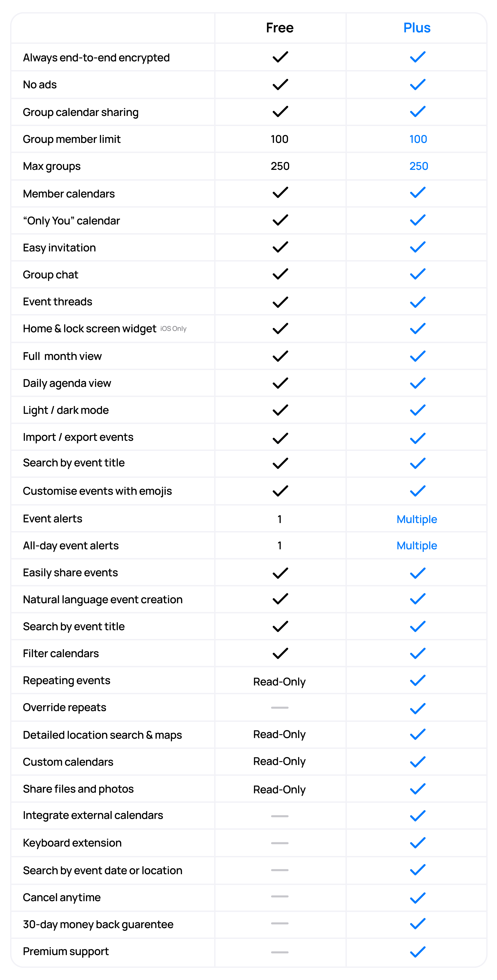Click the 30-day money back guarentee label
The width and height of the screenshot is (497, 980).
tap(98, 925)
